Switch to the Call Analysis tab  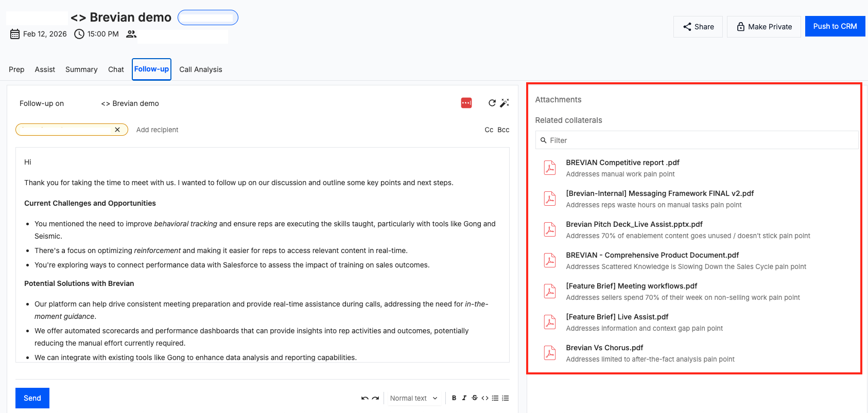pos(201,69)
